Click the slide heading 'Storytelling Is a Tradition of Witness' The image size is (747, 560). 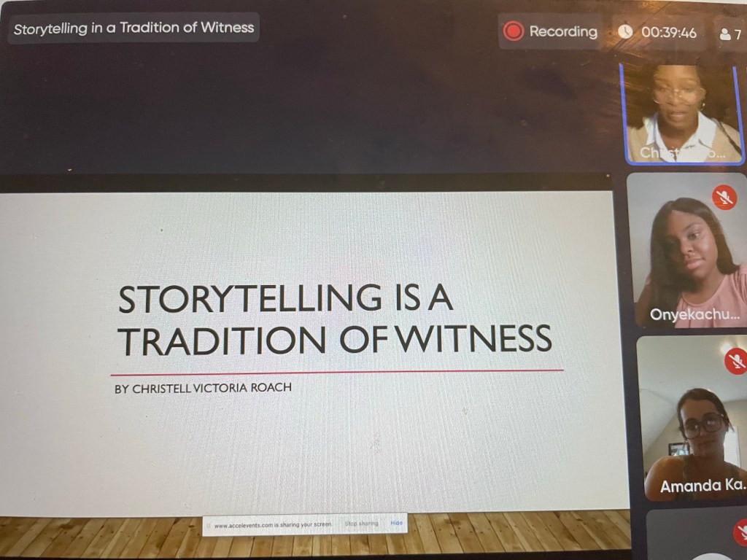[x=334, y=319]
